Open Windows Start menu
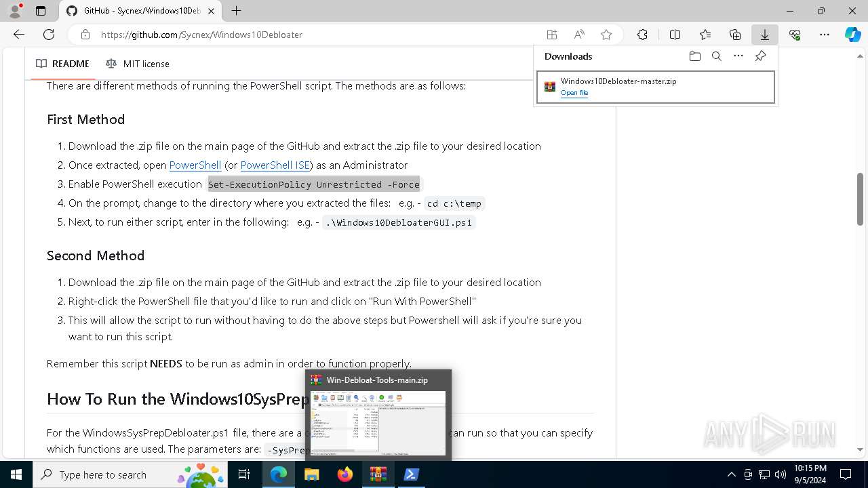 (x=16, y=474)
